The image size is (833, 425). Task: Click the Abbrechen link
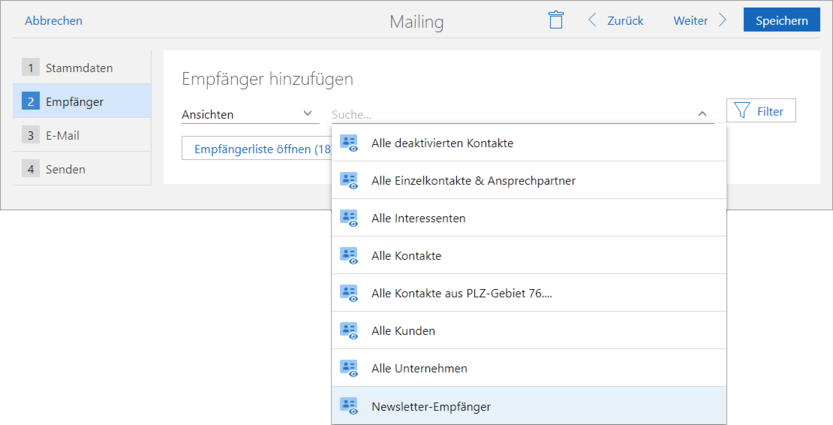coord(53,20)
